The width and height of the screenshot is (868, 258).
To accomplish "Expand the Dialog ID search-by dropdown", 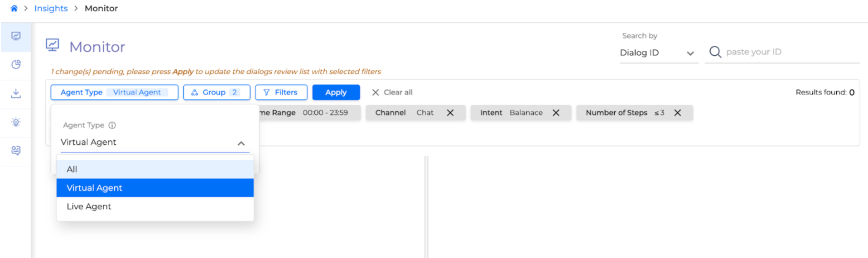I will [690, 53].
